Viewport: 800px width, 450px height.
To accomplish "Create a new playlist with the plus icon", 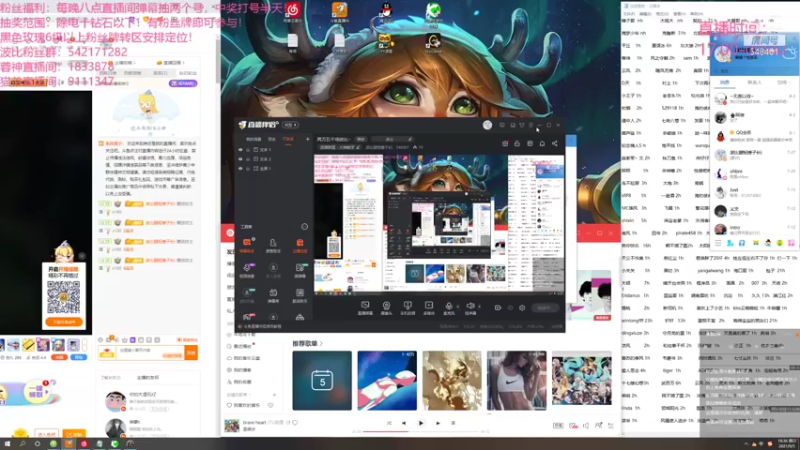I will pyautogui.click(x=274, y=395).
